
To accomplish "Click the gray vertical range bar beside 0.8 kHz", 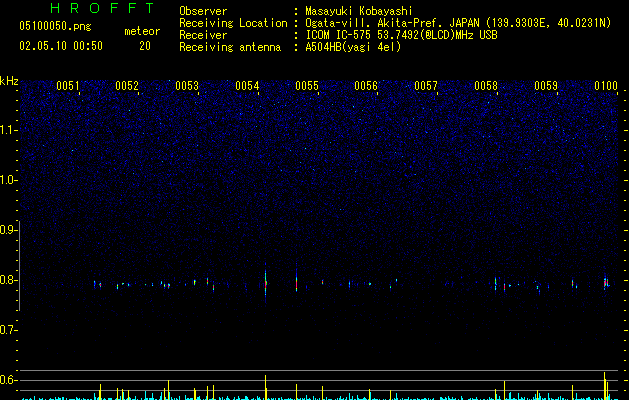I will [20, 266].
